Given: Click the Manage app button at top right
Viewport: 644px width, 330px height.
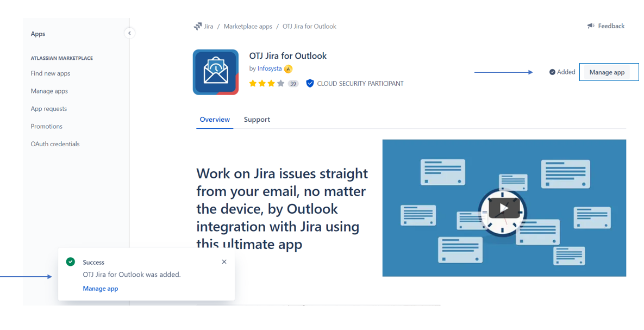Looking at the screenshot, I should pos(607,72).
